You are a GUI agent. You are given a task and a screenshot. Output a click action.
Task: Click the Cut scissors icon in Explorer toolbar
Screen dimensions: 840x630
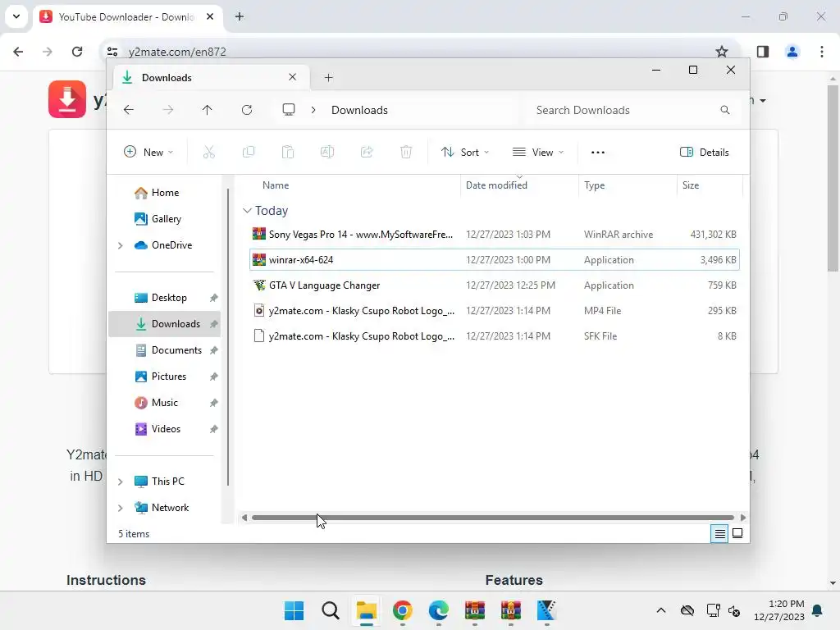click(x=209, y=152)
